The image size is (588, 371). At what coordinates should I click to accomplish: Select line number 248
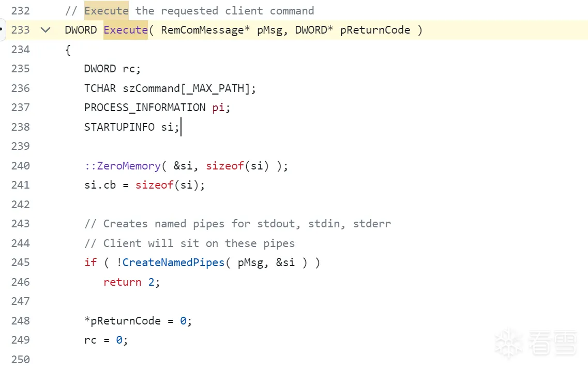tap(20, 320)
